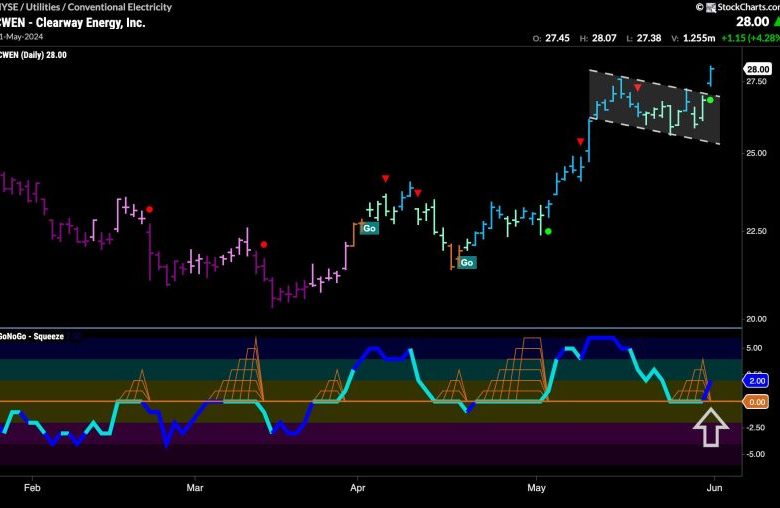Image resolution: width=780 pixels, height=508 pixels.
Task: Click the orange 0.00 oscillator value tag
Action: tap(756, 402)
